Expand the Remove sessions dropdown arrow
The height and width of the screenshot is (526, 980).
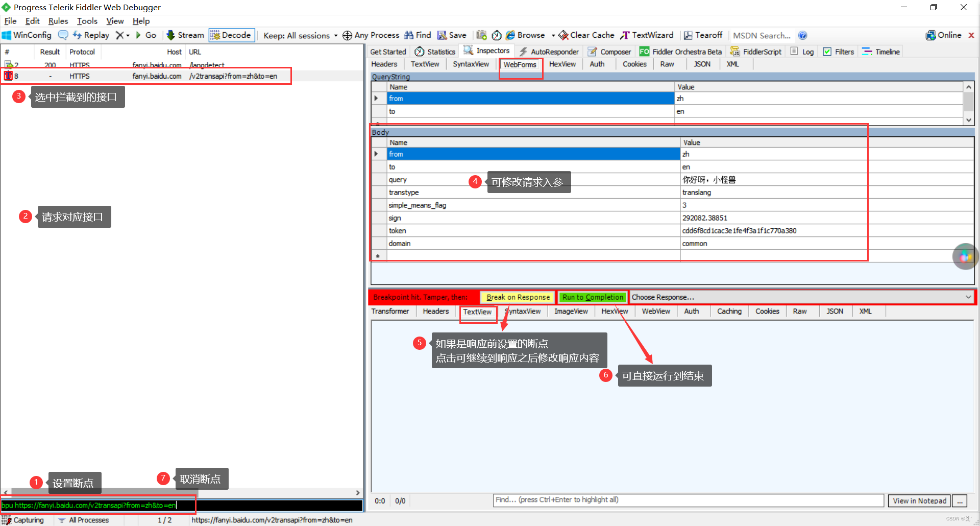click(128, 35)
